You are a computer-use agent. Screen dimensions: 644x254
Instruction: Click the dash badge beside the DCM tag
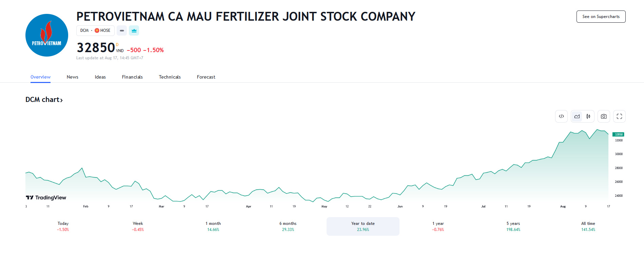(122, 30)
